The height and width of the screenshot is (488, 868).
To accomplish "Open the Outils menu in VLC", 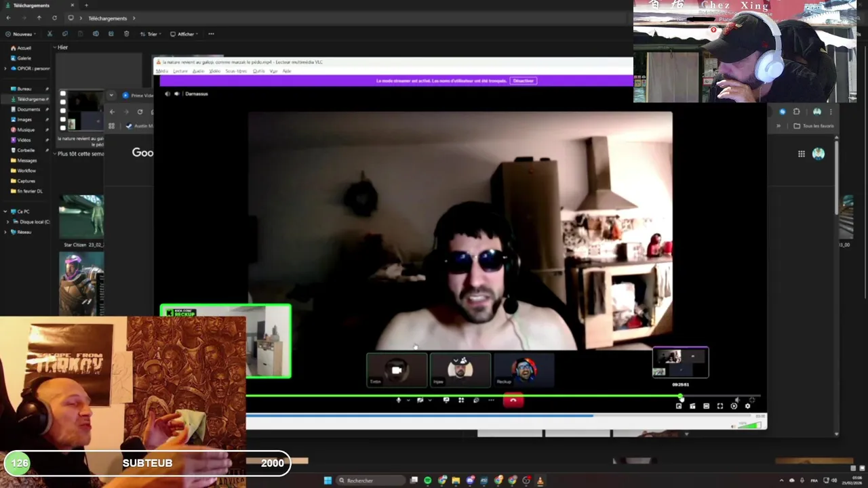I will [x=259, y=71].
